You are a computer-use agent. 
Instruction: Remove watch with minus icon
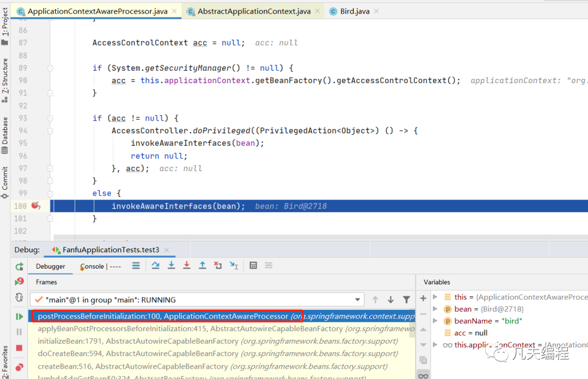pyautogui.click(x=424, y=314)
